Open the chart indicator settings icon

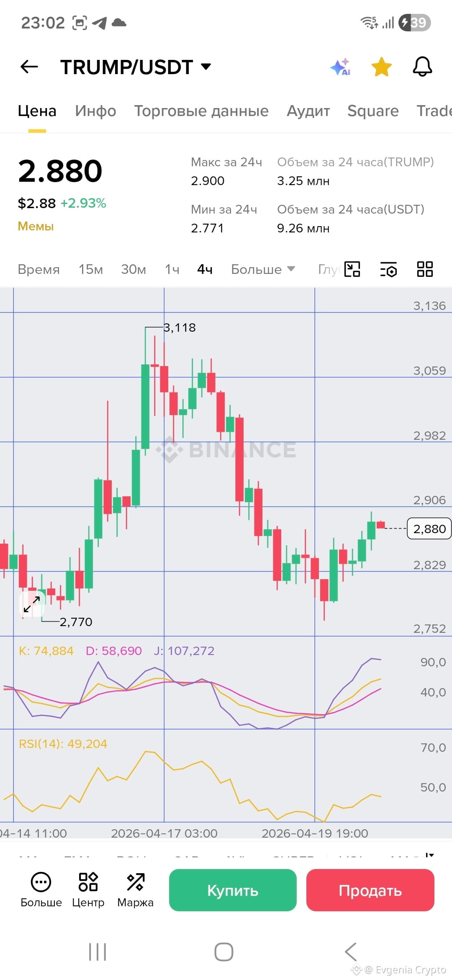pos(388,269)
